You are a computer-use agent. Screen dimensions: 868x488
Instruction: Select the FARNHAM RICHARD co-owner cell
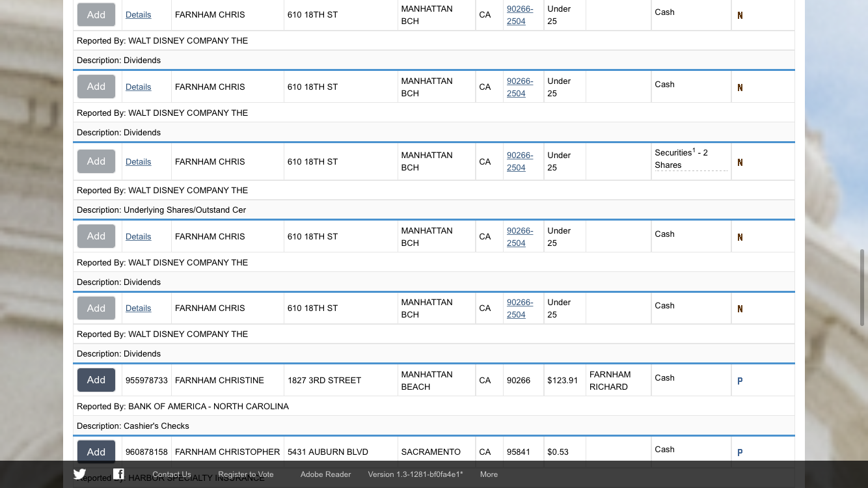point(618,380)
